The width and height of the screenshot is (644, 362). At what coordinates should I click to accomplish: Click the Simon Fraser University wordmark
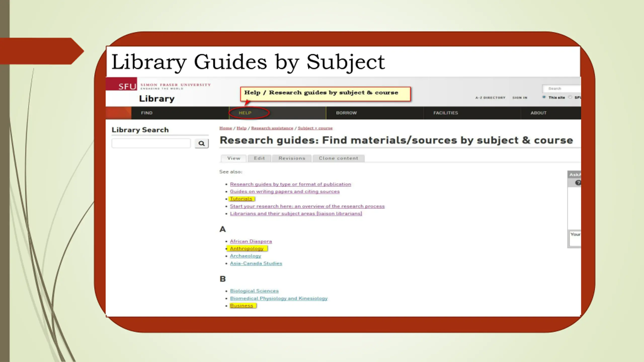(176, 85)
